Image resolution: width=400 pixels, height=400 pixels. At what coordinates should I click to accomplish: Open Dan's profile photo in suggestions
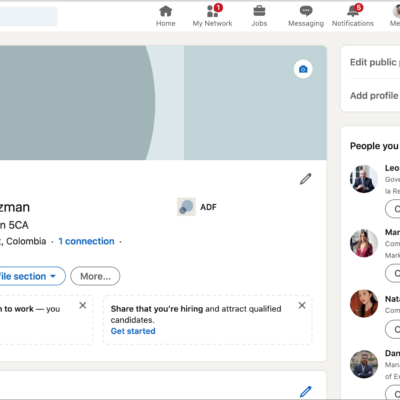364,364
